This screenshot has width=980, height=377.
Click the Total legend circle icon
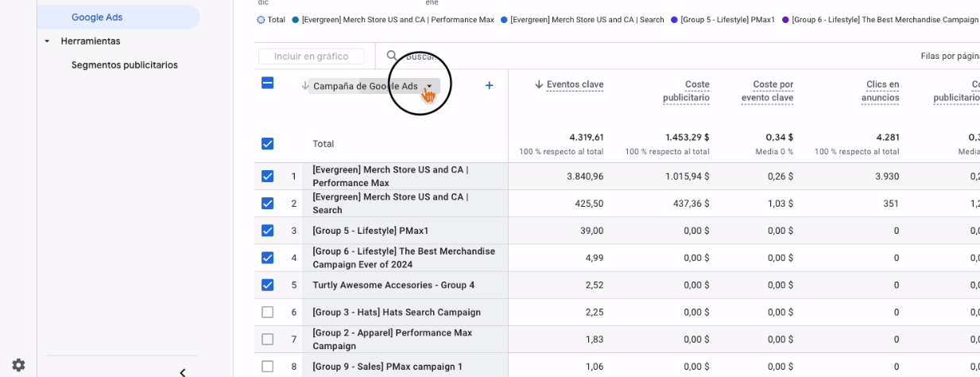(261, 20)
